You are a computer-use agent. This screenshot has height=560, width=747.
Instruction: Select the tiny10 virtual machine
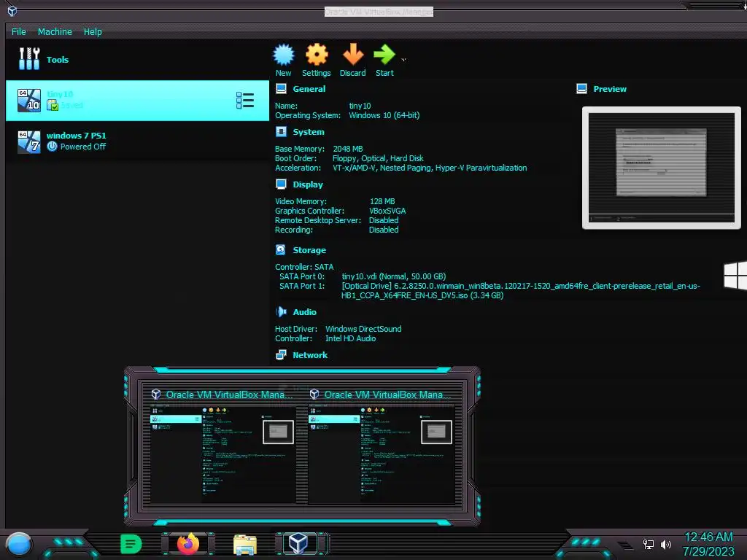[x=137, y=101]
